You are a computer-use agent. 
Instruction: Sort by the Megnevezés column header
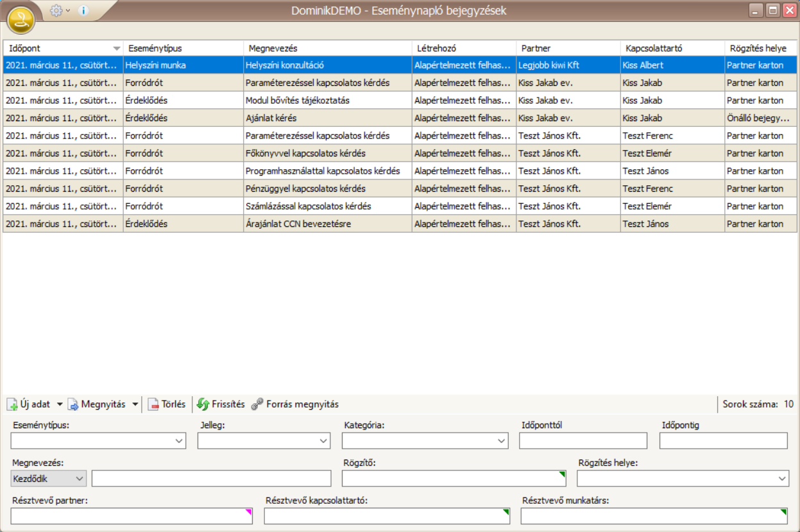[328, 48]
